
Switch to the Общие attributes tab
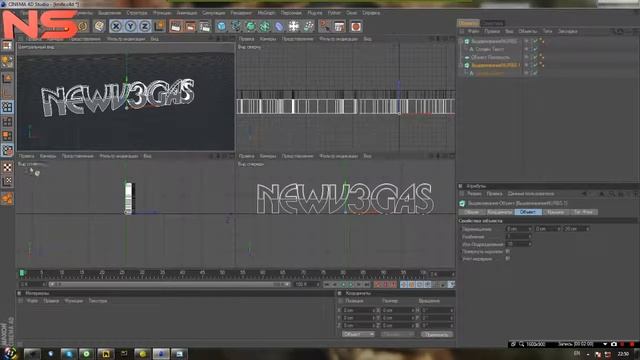point(471,212)
